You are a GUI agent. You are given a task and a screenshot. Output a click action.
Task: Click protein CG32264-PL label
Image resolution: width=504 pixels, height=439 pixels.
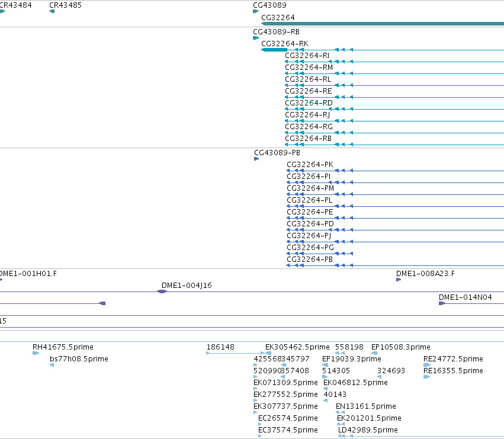(x=309, y=200)
